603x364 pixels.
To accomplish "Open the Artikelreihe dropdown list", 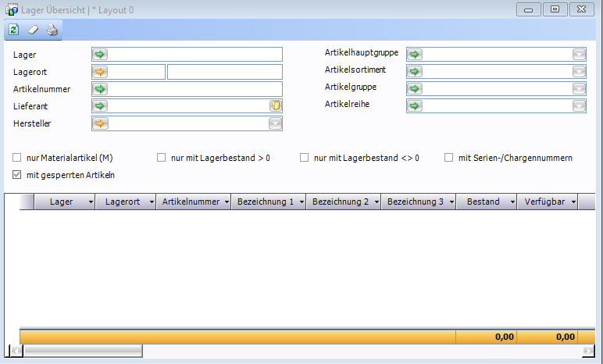I will pos(579,105).
